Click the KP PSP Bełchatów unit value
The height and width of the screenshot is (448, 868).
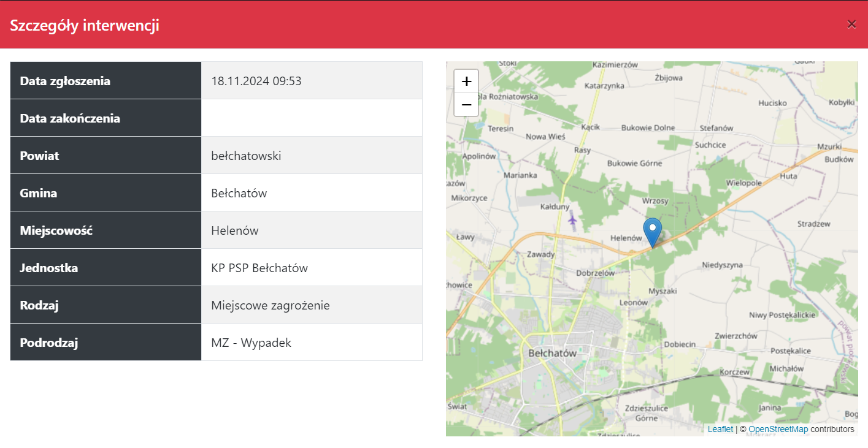(x=259, y=268)
